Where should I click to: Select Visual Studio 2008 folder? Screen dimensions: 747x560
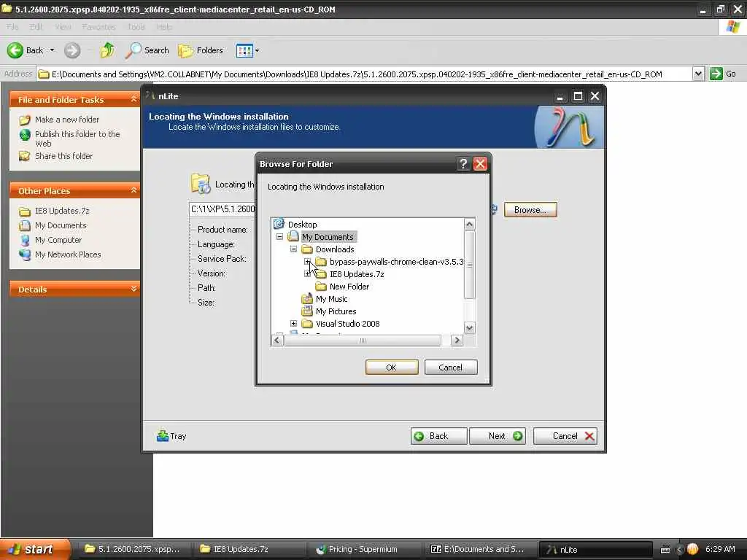[347, 323]
